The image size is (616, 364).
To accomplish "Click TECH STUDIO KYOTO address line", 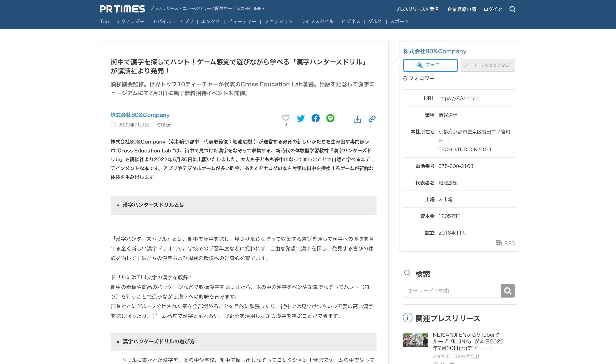I will pyautogui.click(x=464, y=149).
